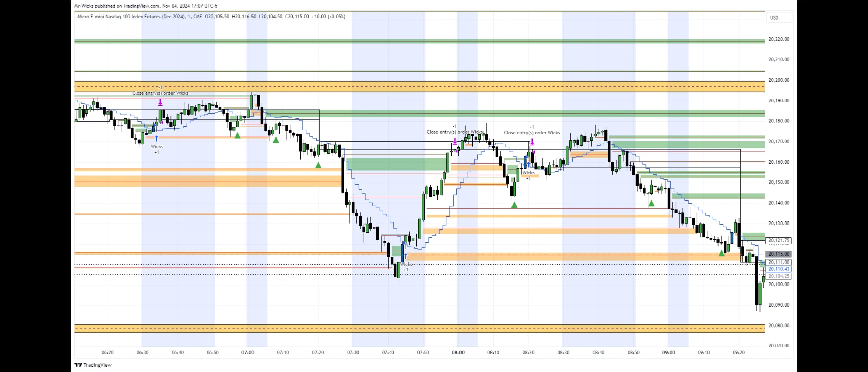Image resolution: width=868 pixels, height=372 pixels.
Task: Click the 06:50 time axis label
Action: pyautogui.click(x=213, y=353)
